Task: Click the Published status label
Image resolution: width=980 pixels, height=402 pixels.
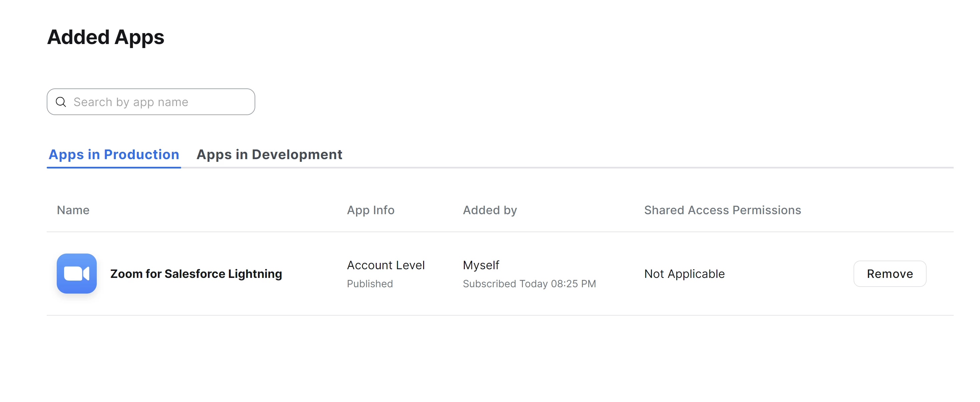Action: pos(369,284)
